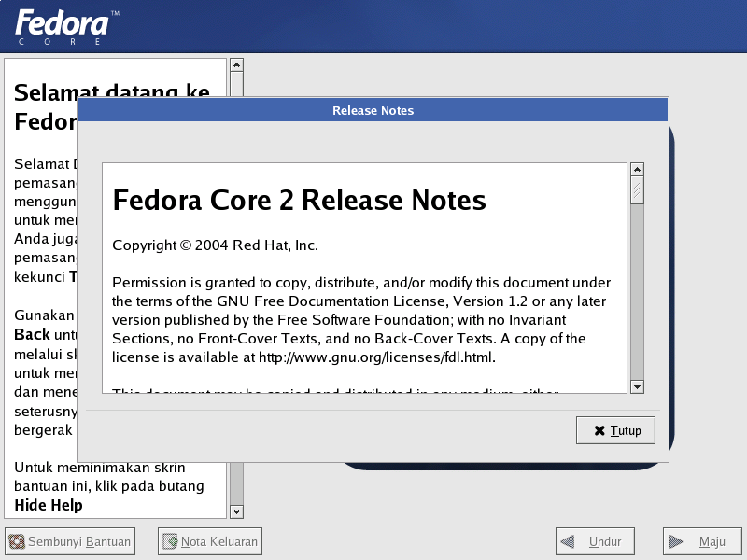The height and width of the screenshot is (560, 747).
Task: Click the left arrow icon on Undur
Action: point(568,541)
